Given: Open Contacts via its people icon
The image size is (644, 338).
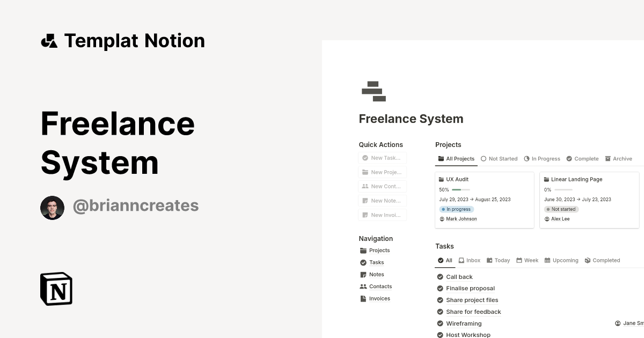Looking at the screenshot, I should click(363, 286).
